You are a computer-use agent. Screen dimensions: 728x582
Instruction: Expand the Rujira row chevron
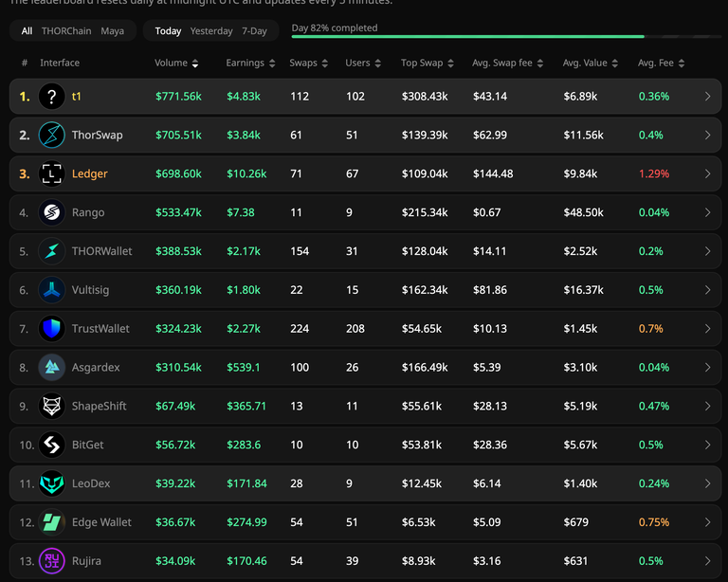(x=707, y=561)
